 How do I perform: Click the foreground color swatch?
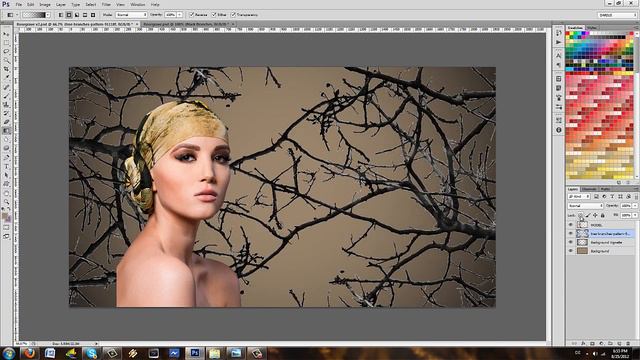(x=5, y=216)
